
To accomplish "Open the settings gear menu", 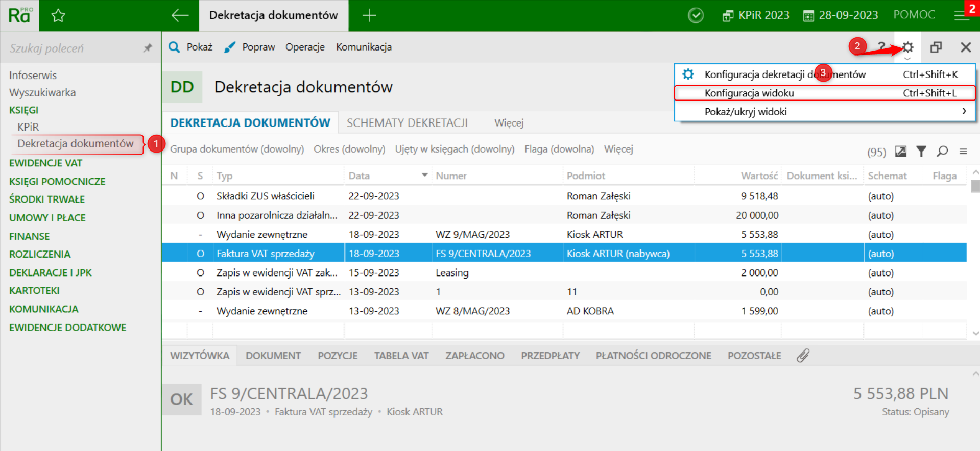I will click(x=907, y=47).
